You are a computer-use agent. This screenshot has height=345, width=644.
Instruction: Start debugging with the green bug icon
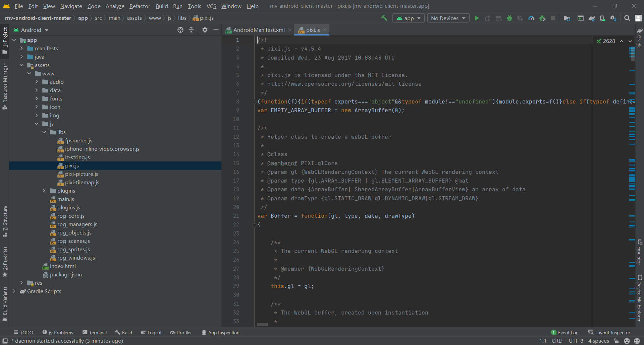509,18
